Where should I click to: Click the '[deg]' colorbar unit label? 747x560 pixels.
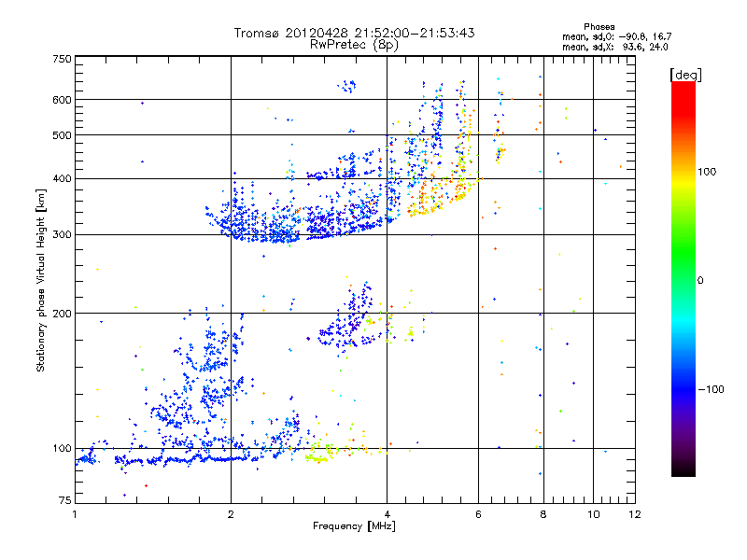coord(685,75)
